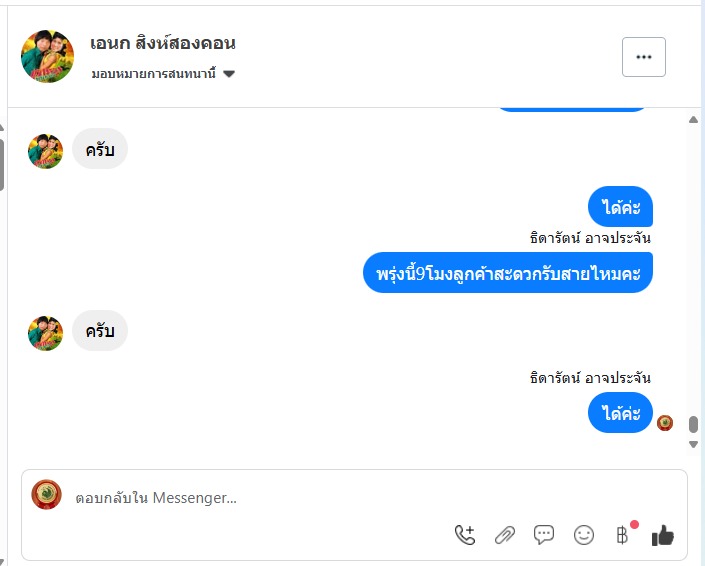Click the contact name เอนก สิงห์สองคอน
Screen dimensions: 705x566
[x=163, y=44]
